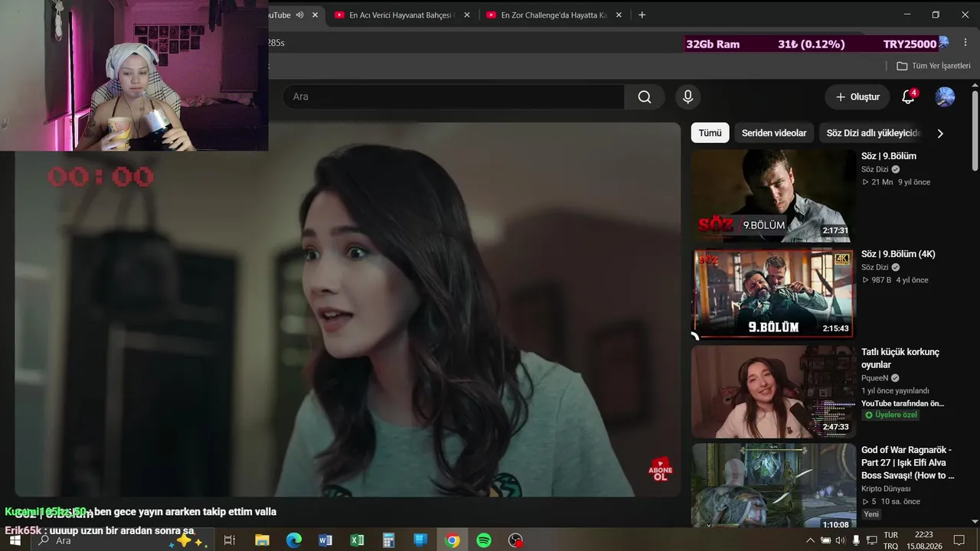Open the God of War Ragnarök Part 27 thumbnail
The width and height of the screenshot is (980, 551).
click(x=773, y=486)
